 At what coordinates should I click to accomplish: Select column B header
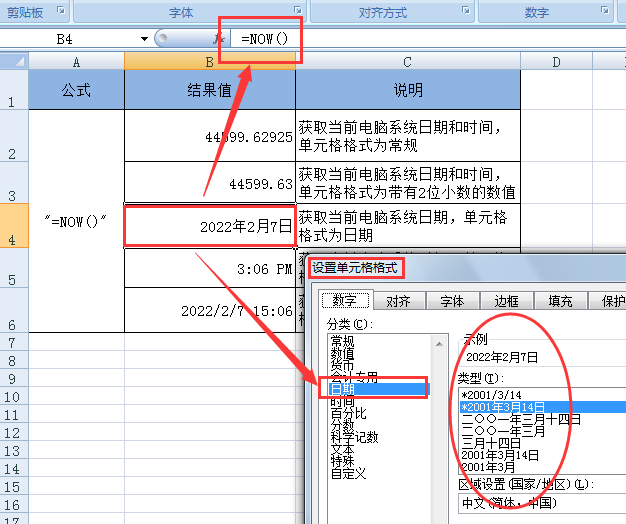click(210, 62)
